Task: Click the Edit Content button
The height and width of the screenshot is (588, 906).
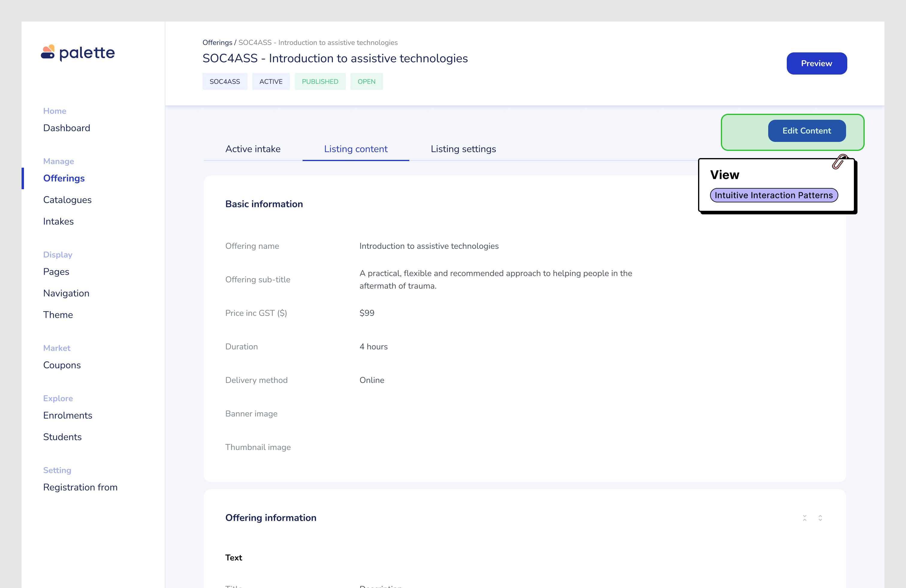Action: click(x=807, y=131)
